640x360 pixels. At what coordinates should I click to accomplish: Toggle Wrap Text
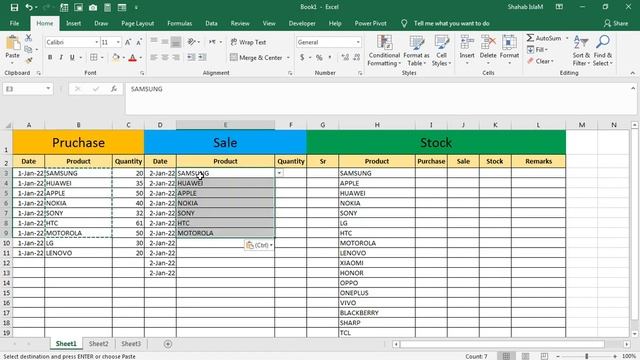click(248, 42)
